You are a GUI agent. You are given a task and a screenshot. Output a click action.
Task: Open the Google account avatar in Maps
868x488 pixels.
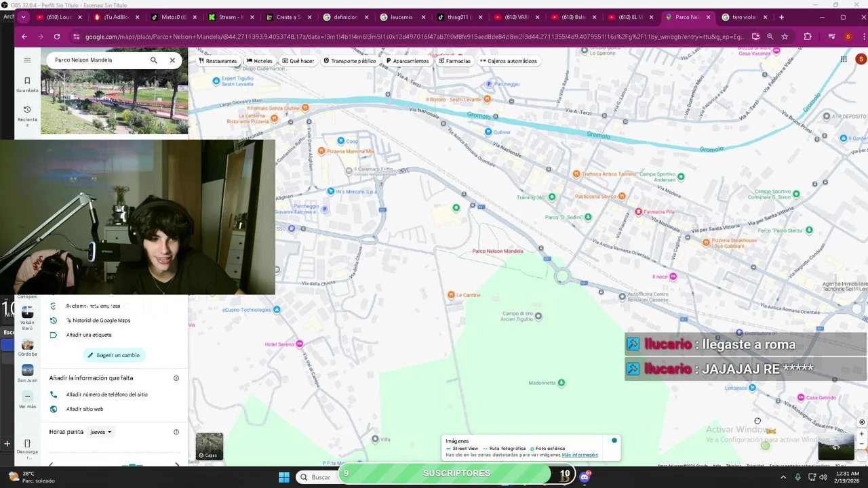861,59
